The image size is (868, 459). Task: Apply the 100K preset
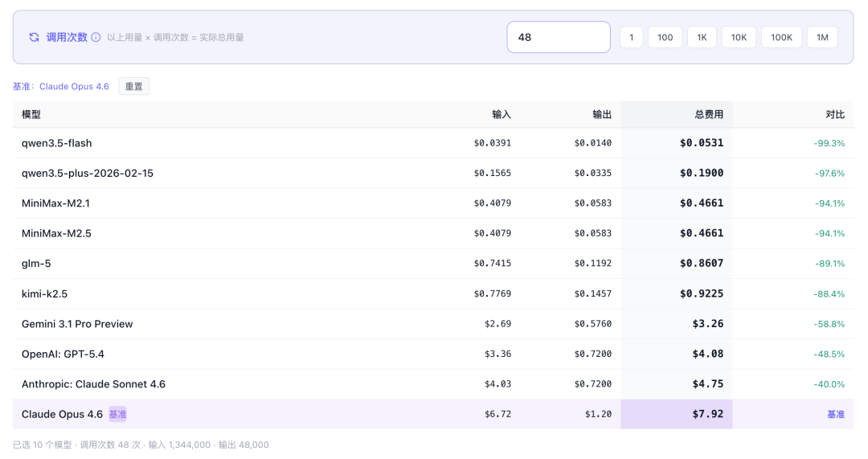[781, 37]
